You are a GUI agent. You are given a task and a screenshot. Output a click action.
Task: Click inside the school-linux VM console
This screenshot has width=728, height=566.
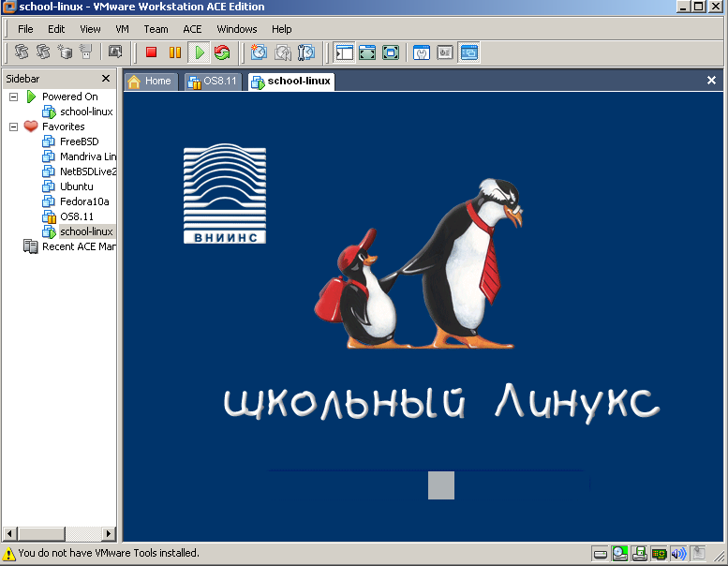(423, 317)
